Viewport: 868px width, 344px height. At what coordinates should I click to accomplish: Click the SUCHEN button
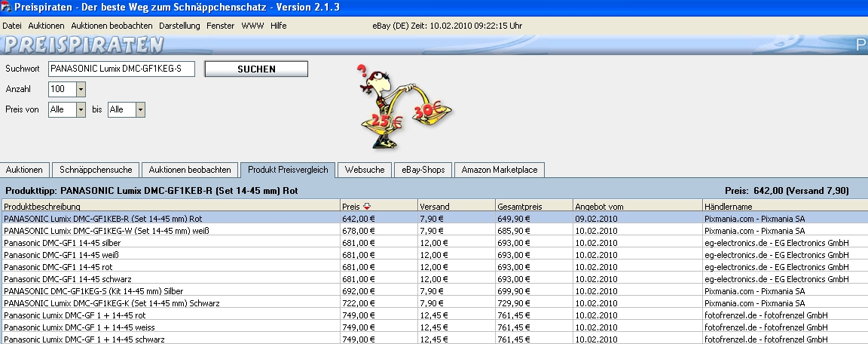point(256,69)
